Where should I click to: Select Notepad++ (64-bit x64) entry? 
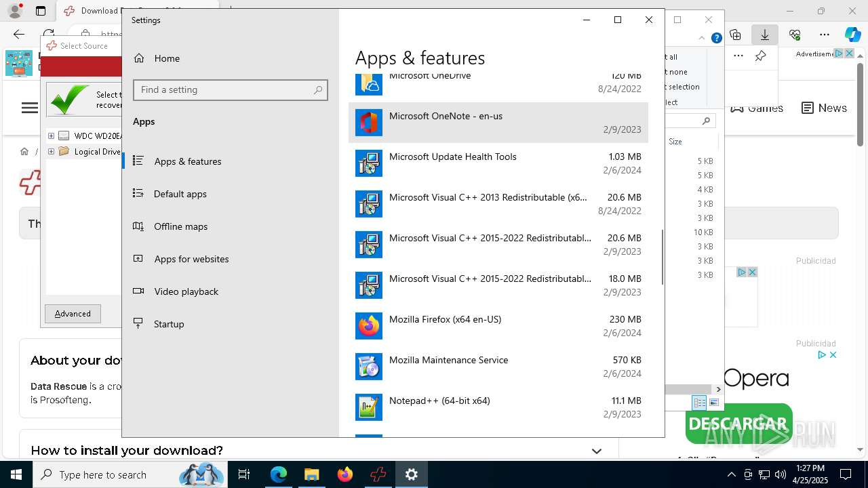pyautogui.click(x=498, y=407)
